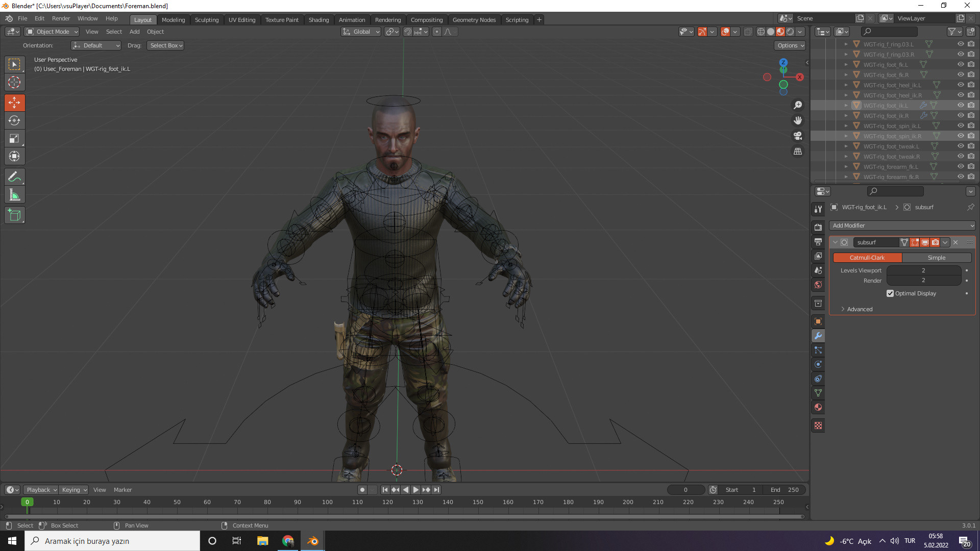Toggle auto keying record button

coord(362,490)
